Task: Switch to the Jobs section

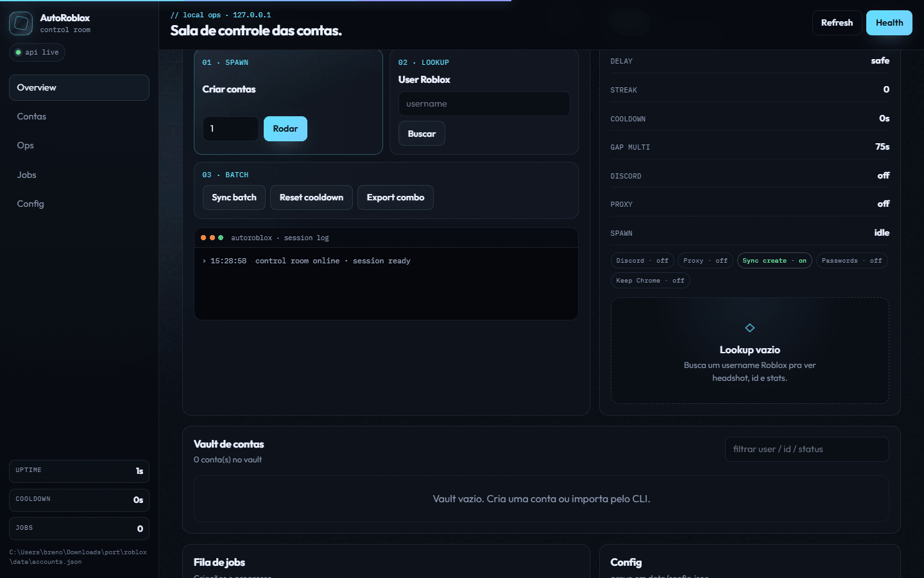Action: 79,175
